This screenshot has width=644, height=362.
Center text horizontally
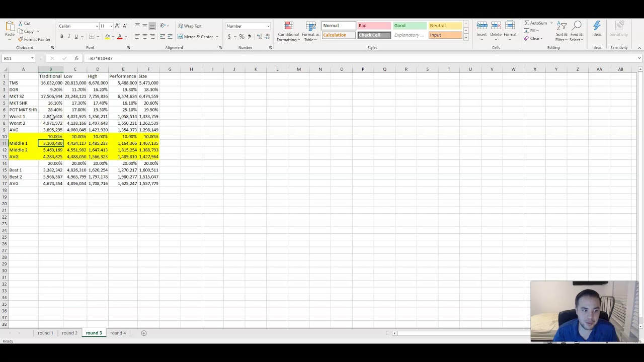click(x=145, y=37)
